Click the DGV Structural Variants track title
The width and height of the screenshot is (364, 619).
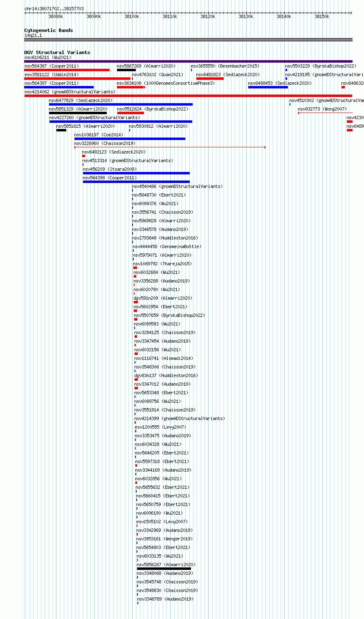pos(57,52)
